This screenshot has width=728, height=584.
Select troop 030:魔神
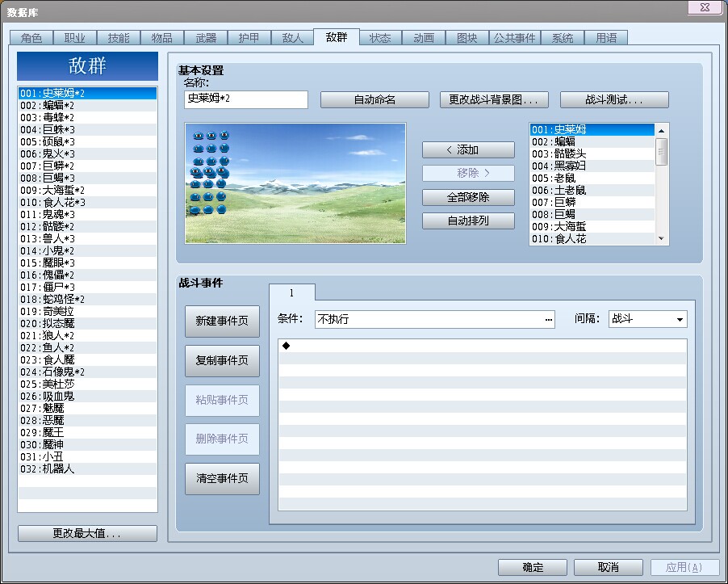[x=87, y=444]
